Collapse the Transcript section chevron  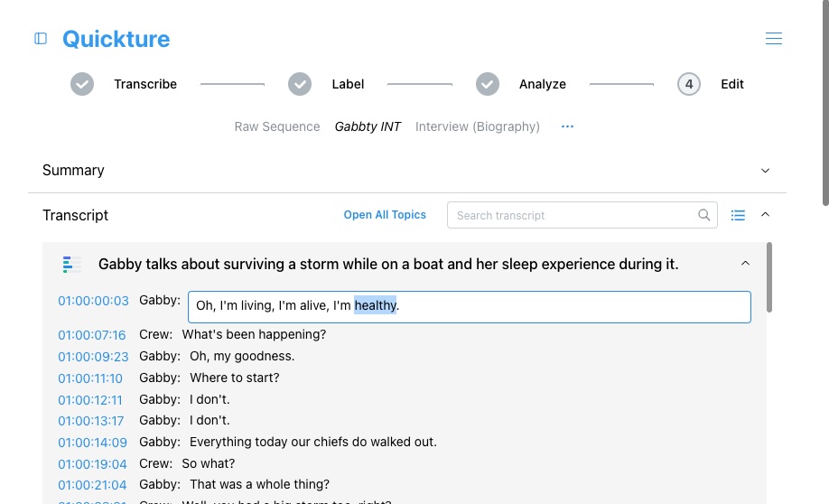pyautogui.click(x=765, y=214)
